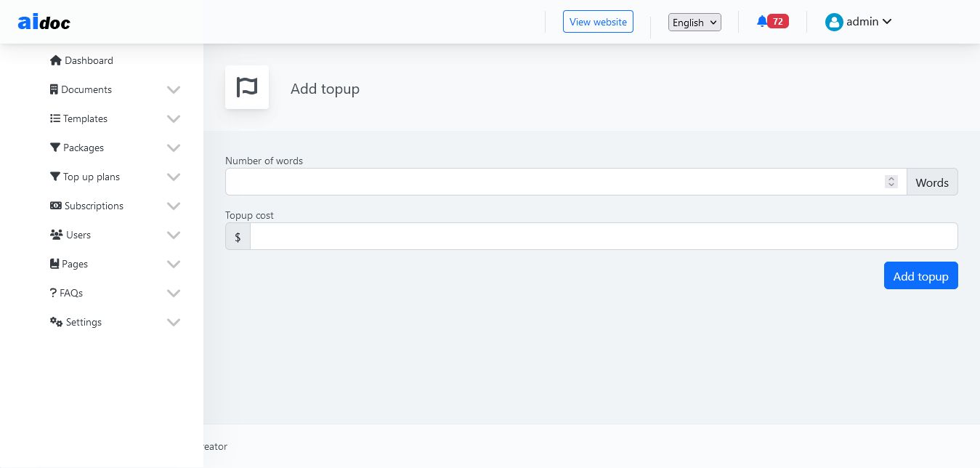The image size is (980, 468).
Task: Open the notifications bell icon
Action: [x=761, y=22]
